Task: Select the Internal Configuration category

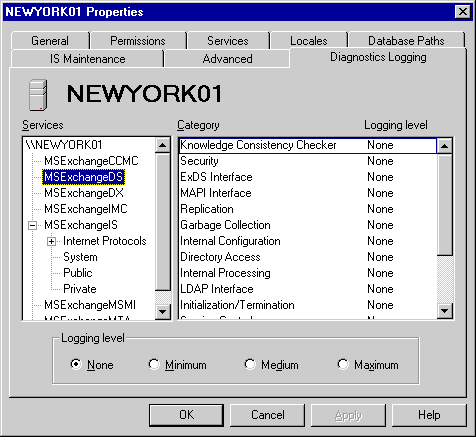Action: pyautogui.click(x=308, y=241)
